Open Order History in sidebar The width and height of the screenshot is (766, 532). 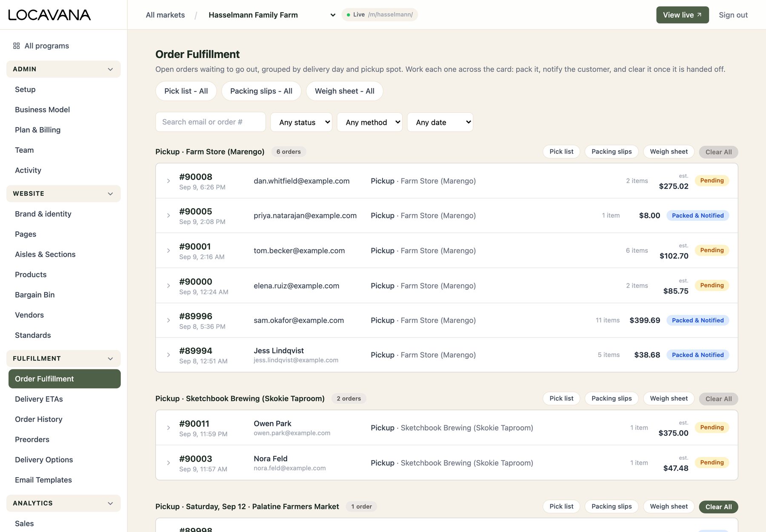coord(38,419)
